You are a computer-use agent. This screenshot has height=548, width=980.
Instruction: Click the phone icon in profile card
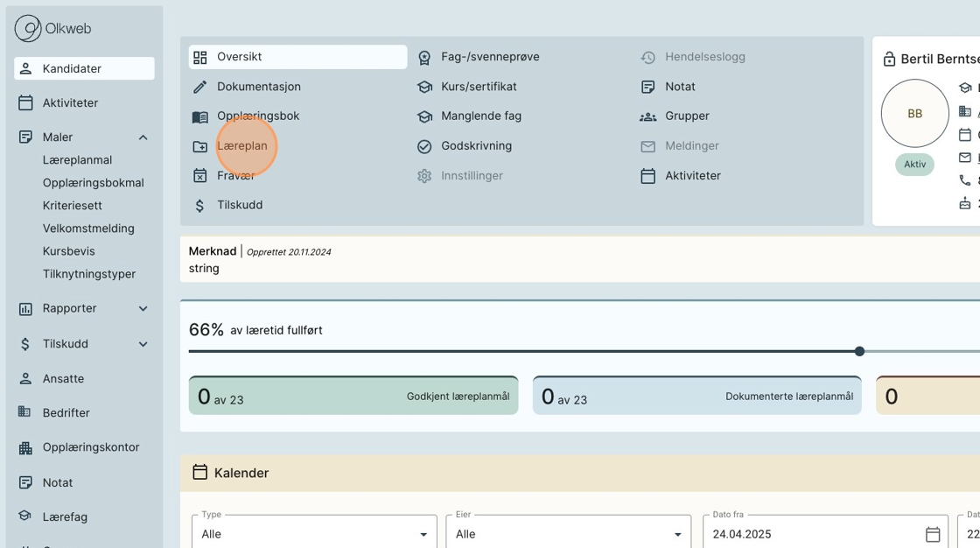tap(965, 181)
